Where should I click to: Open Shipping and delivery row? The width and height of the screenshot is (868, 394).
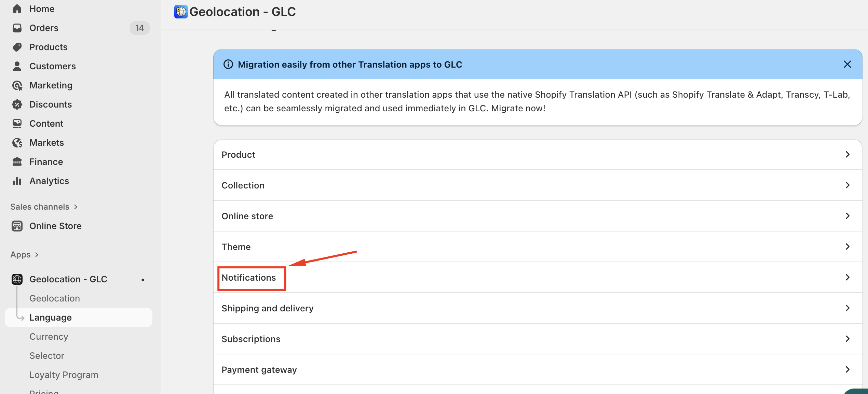[268, 308]
